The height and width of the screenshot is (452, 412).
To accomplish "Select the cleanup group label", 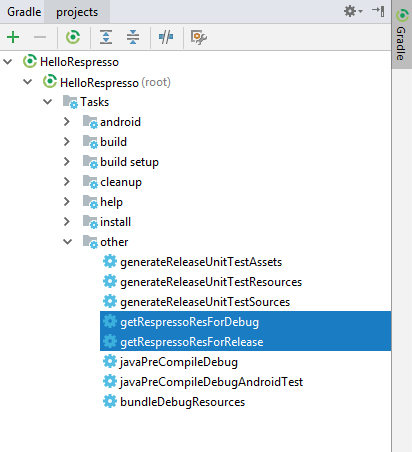I will (121, 182).
